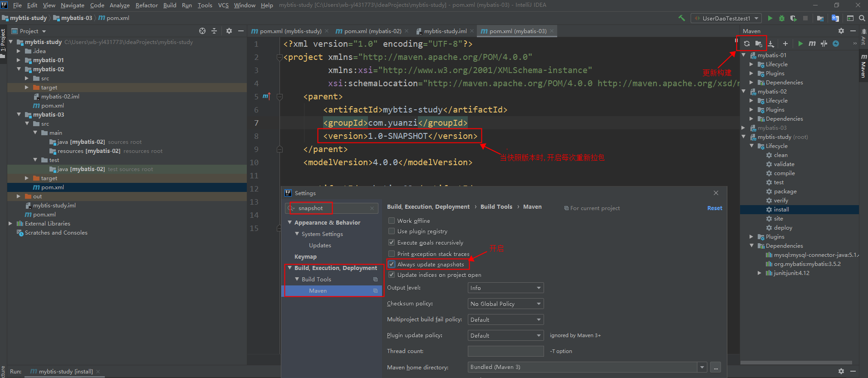Toggle Always update snapshots checkbox

[392, 264]
